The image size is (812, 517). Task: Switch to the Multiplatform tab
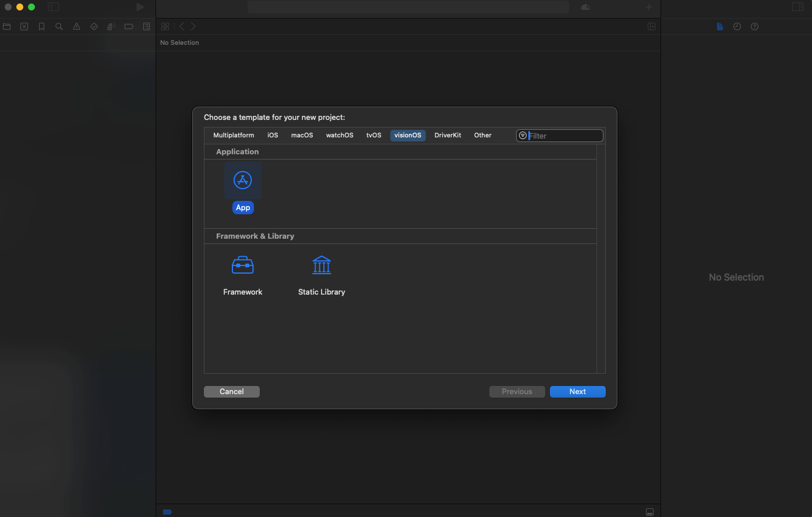[234, 135]
